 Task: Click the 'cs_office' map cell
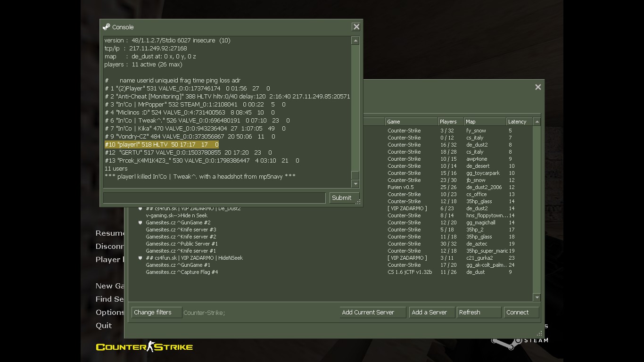476,194
